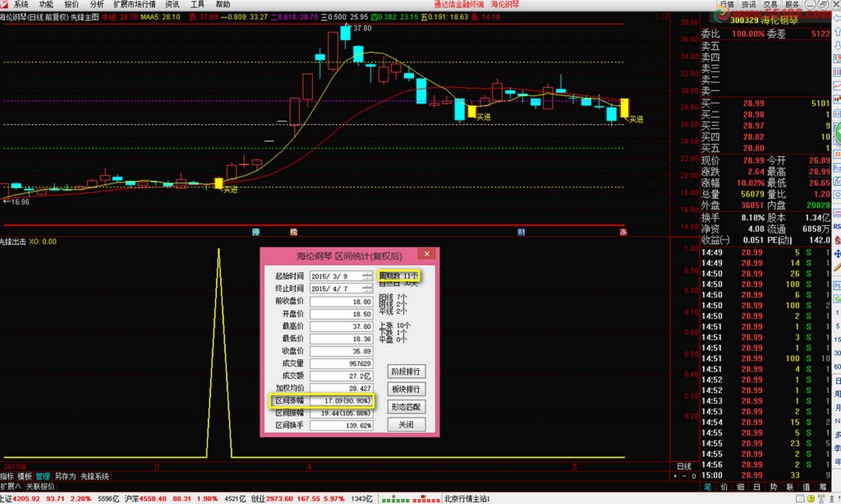Click the chart zoom-out minus button
841x504 pixels.
684,476
